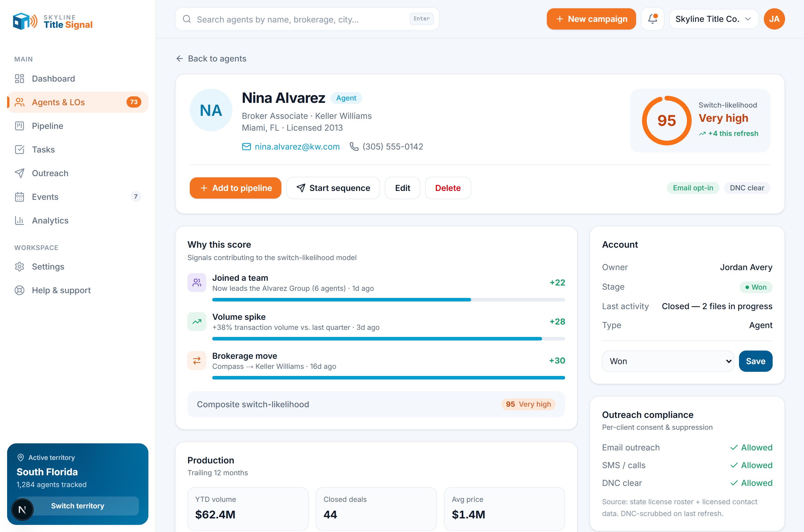Navigate to Outreach

[x=78, y=173]
